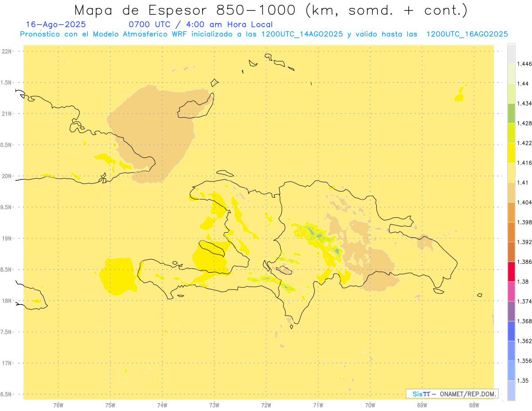Click the valid-until time '1200UTC_16AGO2025'
This screenshot has height=411, width=532.
467,35
